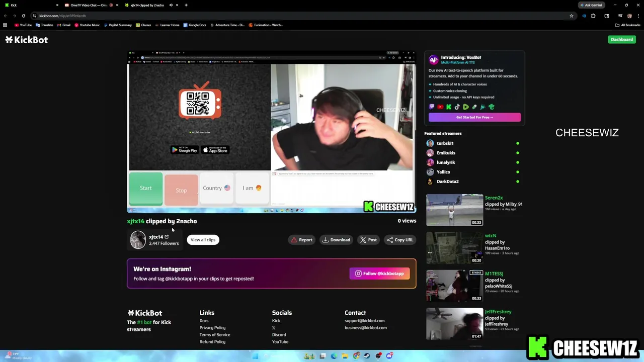
Task: Click Get Started For Free VoxBot button
Action: click(x=474, y=117)
